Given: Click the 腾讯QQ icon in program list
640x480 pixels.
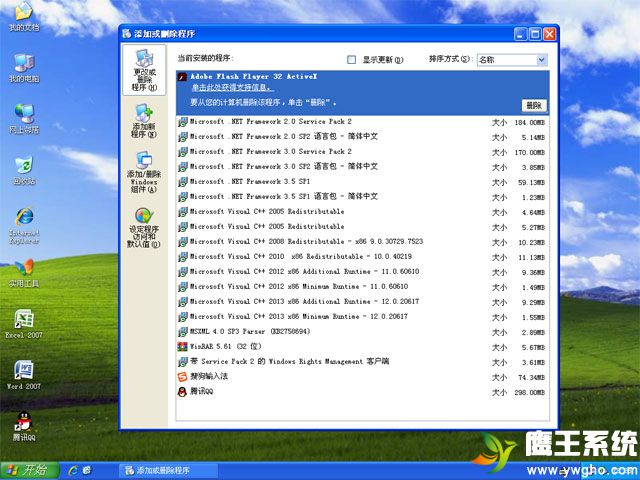Looking at the screenshot, I should point(182,392).
